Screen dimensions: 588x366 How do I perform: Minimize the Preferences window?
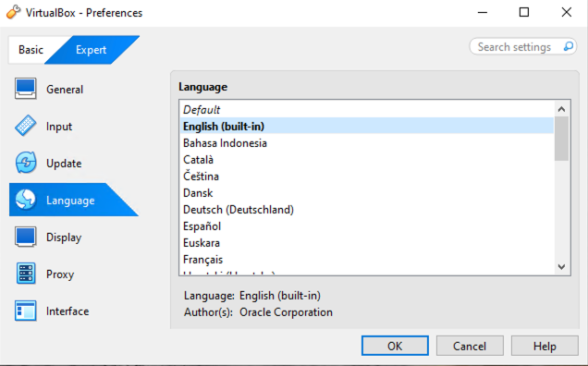click(x=483, y=12)
